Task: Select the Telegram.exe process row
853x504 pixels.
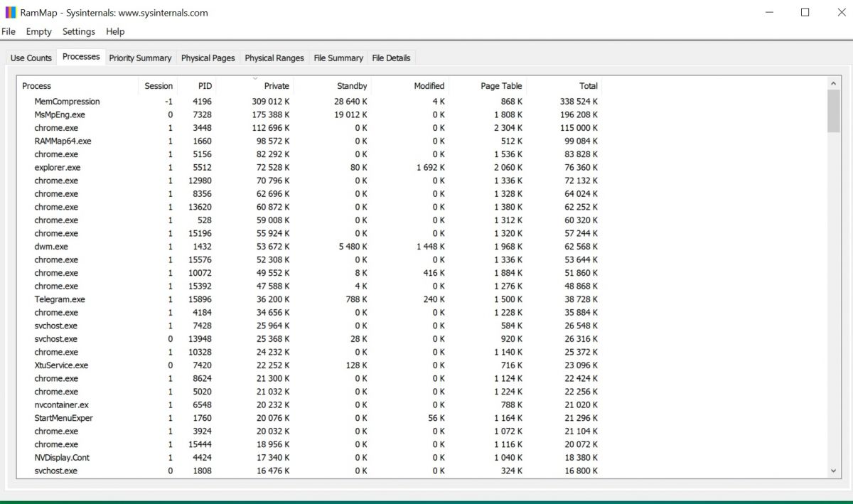Action: coord(310,299)
